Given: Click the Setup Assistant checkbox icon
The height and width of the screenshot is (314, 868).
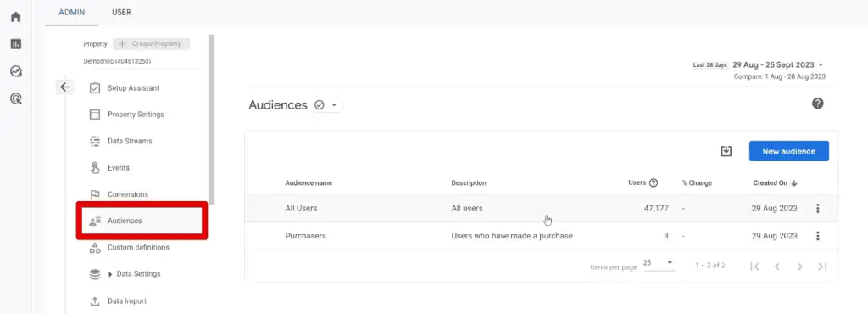Looking at the screenshot, I should coord(95,88).
